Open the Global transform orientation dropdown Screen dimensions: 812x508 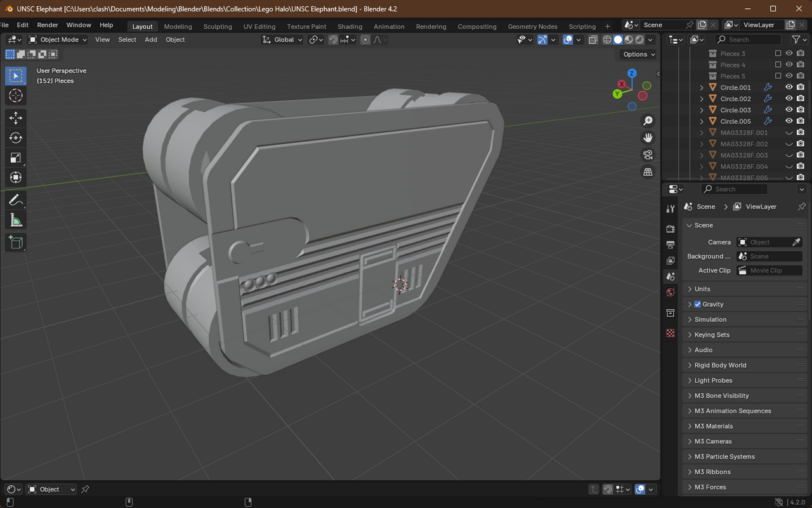[283, 39]
